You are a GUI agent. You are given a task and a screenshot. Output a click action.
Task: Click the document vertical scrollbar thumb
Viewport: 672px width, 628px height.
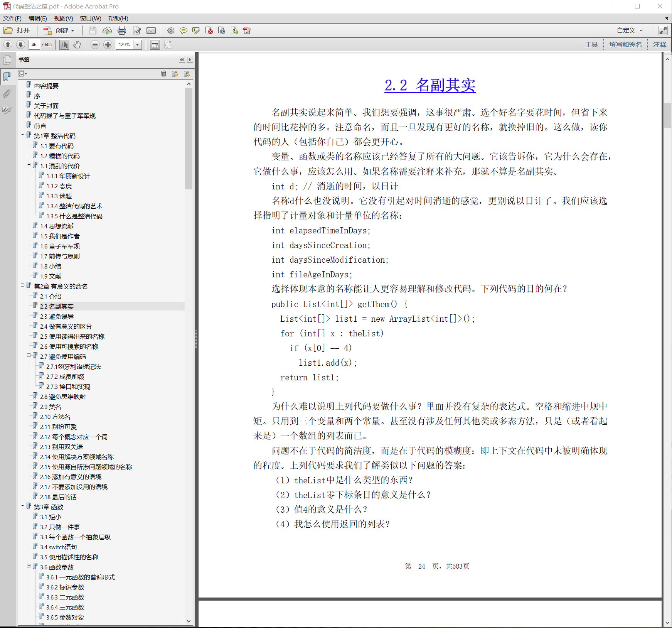pyautogui.click(x=667, y=115)
